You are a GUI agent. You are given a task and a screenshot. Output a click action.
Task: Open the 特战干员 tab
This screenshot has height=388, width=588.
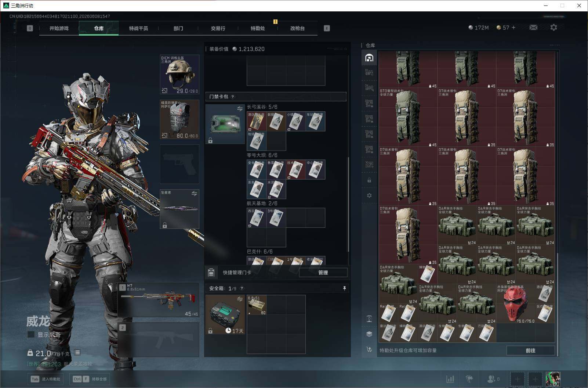(x=138, y=28)
